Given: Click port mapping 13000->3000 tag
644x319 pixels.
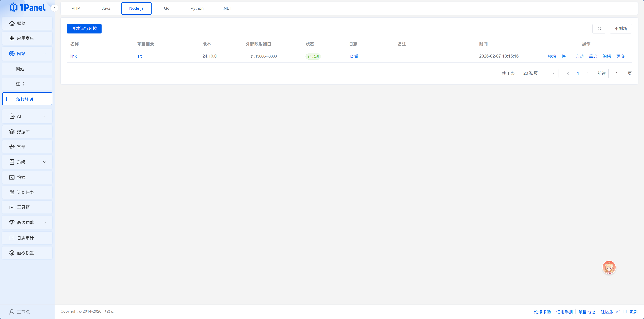Looking at the screenshot, I should click(x=263, y=56).
